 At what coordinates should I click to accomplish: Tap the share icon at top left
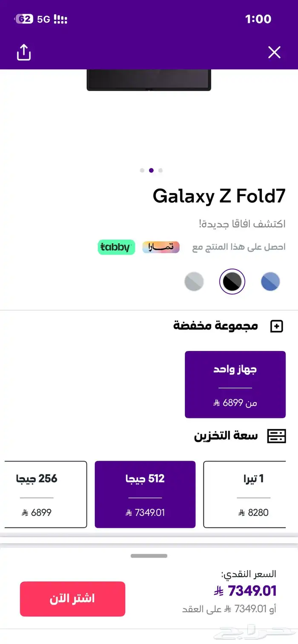[23, 52]
